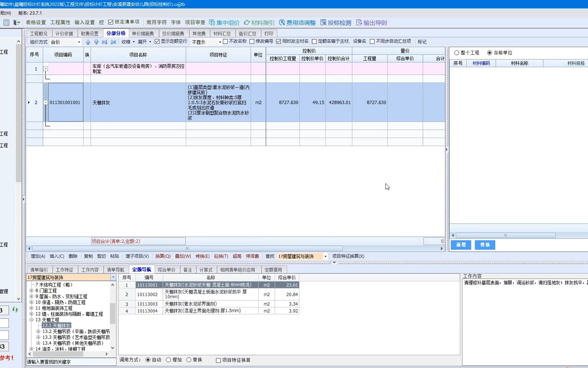The width and height of the screenshot is (588, 368).
Task: Open the calculator icon in toolbar
Action: [x=6, y=22]
